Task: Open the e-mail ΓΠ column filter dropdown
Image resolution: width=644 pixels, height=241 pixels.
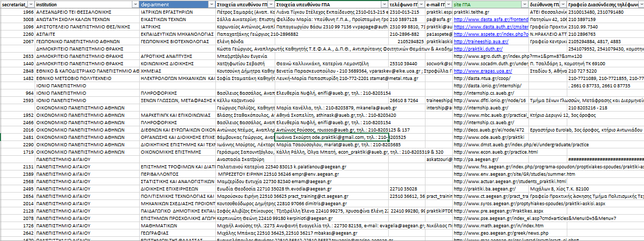Action: [448, 4]
